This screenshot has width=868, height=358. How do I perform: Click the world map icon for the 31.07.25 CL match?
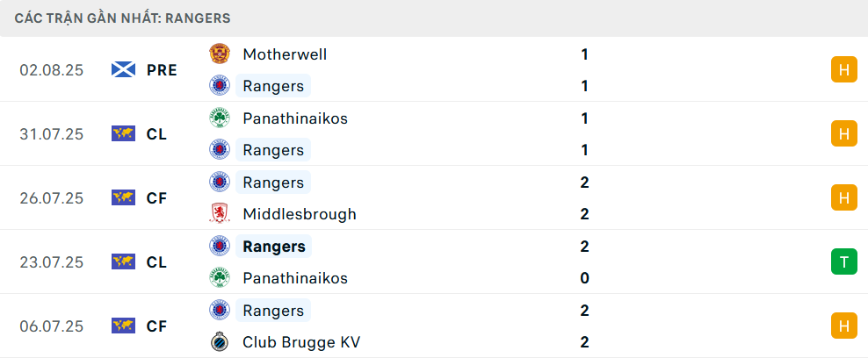[124, 133]
